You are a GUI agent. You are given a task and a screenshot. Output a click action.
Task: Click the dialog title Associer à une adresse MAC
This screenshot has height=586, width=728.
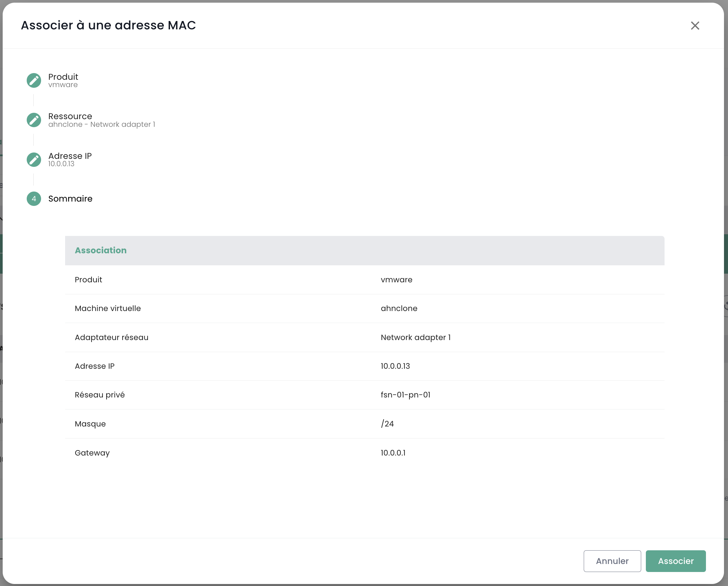tap(109, 25)
